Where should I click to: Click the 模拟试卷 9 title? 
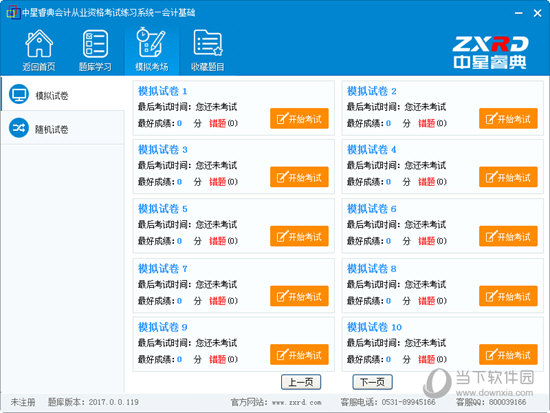tap(162, 327)
